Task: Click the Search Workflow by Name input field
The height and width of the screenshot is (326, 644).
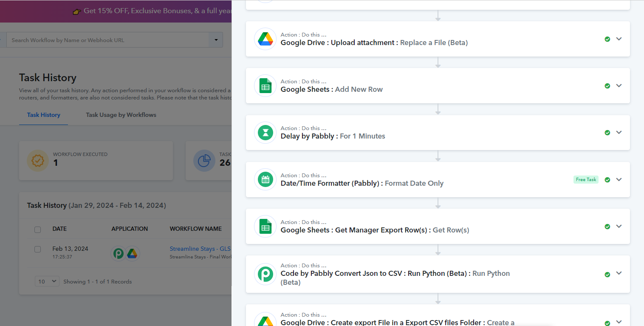Action: pos(108,40)
